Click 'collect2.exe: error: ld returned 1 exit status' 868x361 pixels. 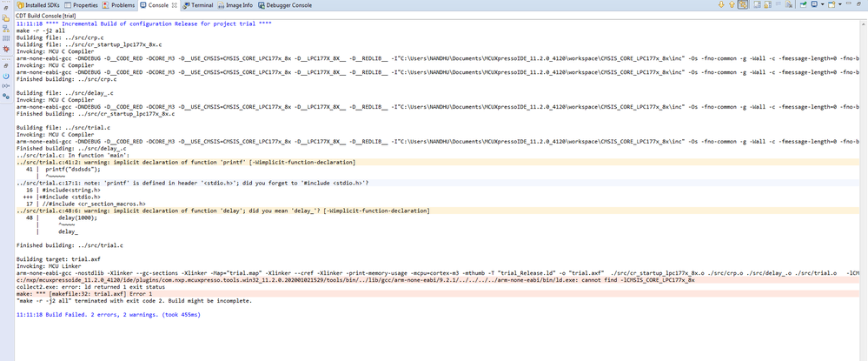(x=90, y=287)
